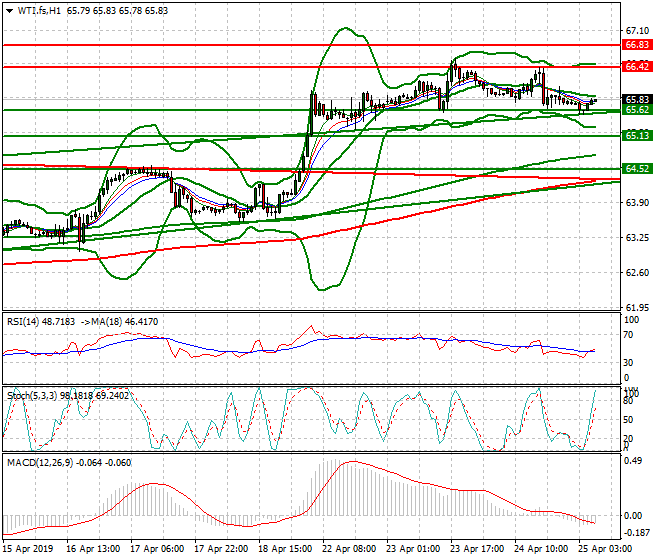The height and width of the screenshot is (560, 660).
Task: Click the MACD -0.187 axis value
Action: (x=635, y=533)
